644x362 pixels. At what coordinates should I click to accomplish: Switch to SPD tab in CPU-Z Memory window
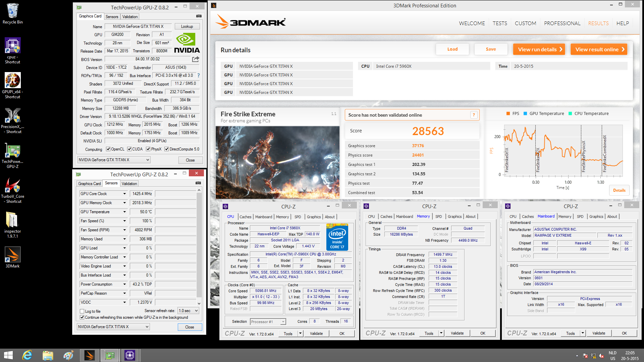pos(438,217)
